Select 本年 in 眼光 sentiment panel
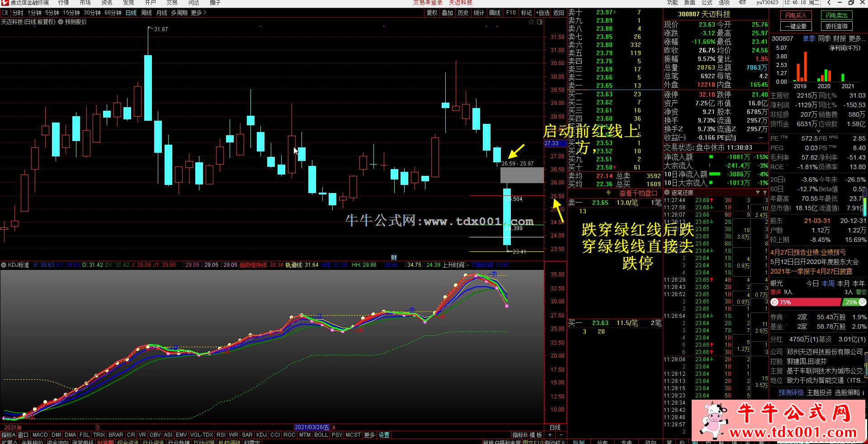The image size is (868, 444). click(x=859, y=283)
